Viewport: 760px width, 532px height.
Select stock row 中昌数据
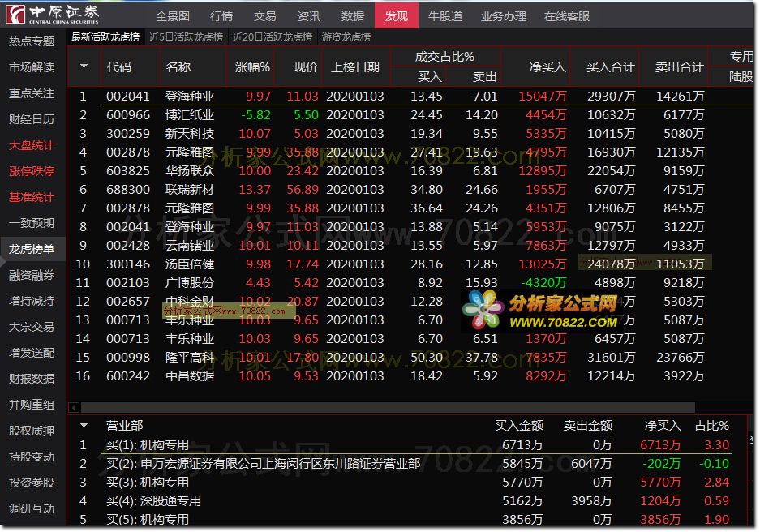click(x=410, y=376)
